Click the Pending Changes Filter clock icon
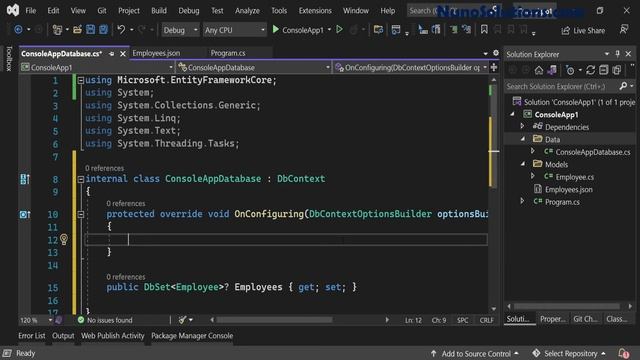Image resolution: width=640 pixels, height=360 pixels. (x=570, y=70)
